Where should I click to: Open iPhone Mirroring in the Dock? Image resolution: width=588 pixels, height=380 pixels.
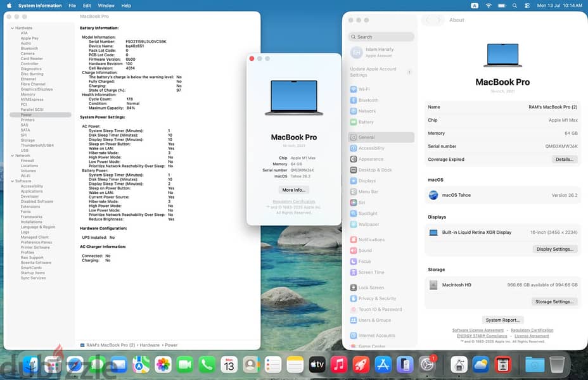tap(405, 364)
